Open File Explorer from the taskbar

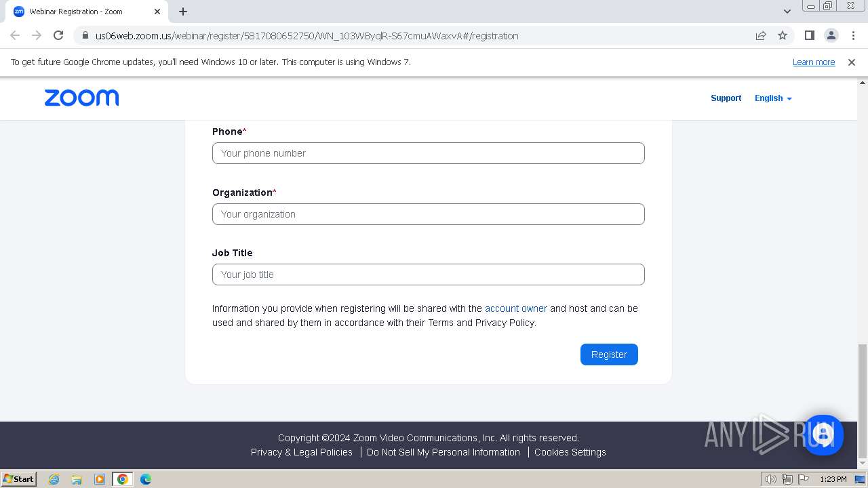click(77, 479)
